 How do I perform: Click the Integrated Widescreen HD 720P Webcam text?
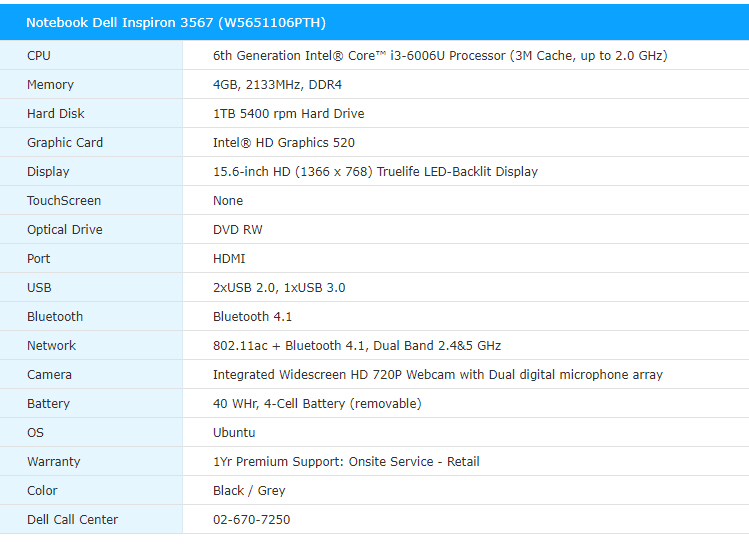438,375
